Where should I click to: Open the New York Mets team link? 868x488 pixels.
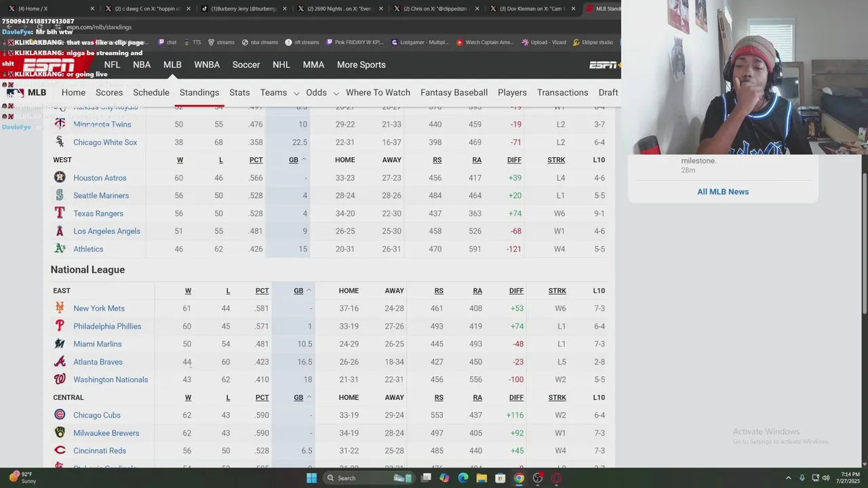pyautogui.click(x=99, y=308)
